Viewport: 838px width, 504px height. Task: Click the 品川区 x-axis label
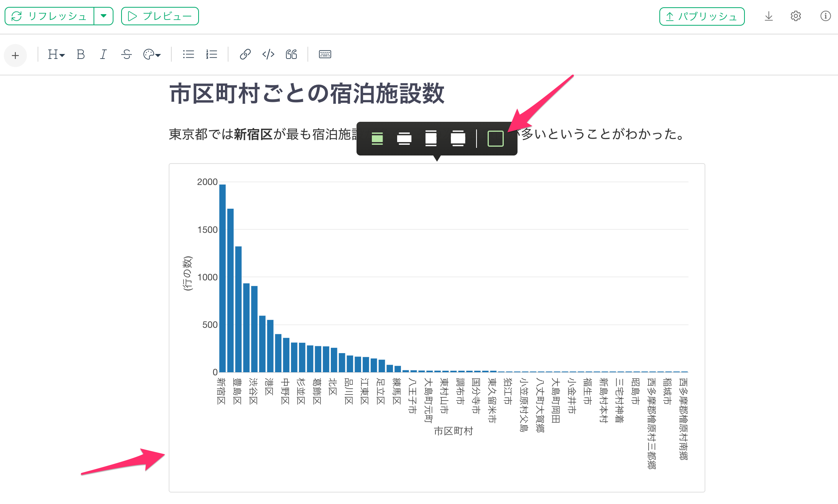pyautogui.click(x=349, y=391)
